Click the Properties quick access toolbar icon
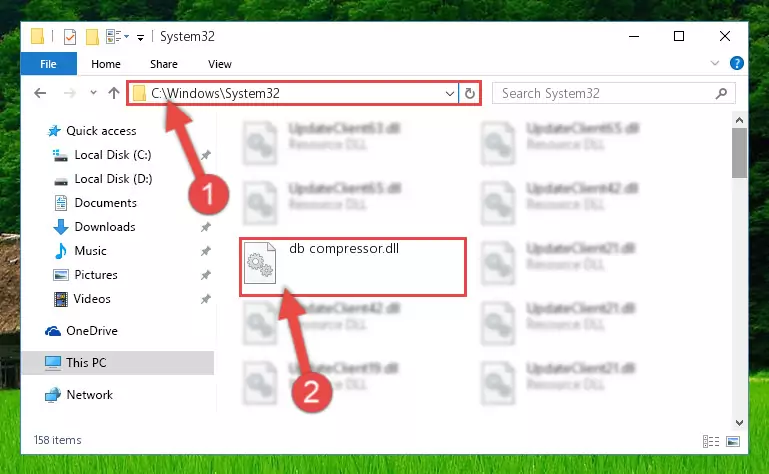Screen dimensions: 769x474 click(x=70, y=37)
